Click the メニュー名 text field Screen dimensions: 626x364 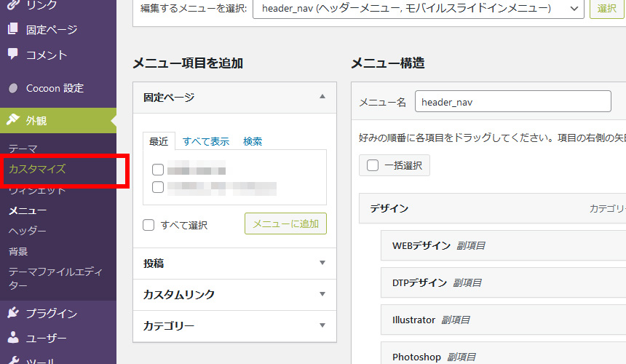(512, 103)
